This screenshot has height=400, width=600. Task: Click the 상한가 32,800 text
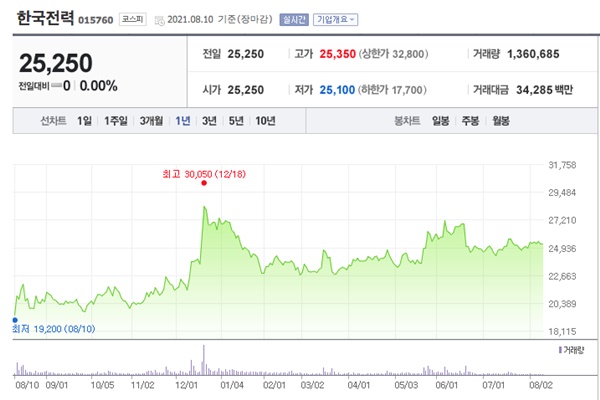tap(393, 54)
